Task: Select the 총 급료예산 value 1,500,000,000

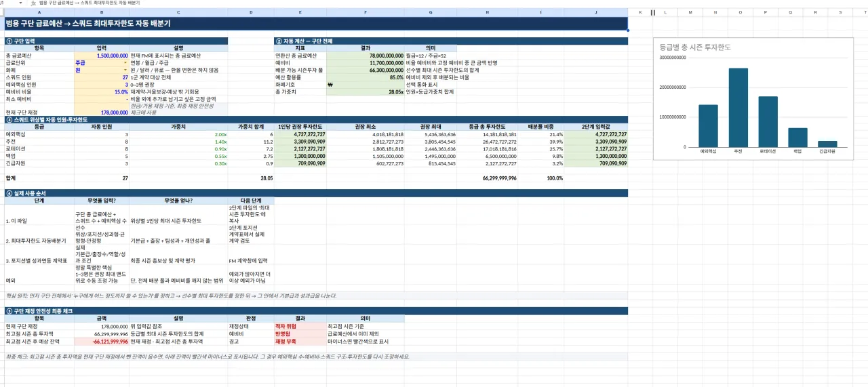Action: [x=102, y=56]
